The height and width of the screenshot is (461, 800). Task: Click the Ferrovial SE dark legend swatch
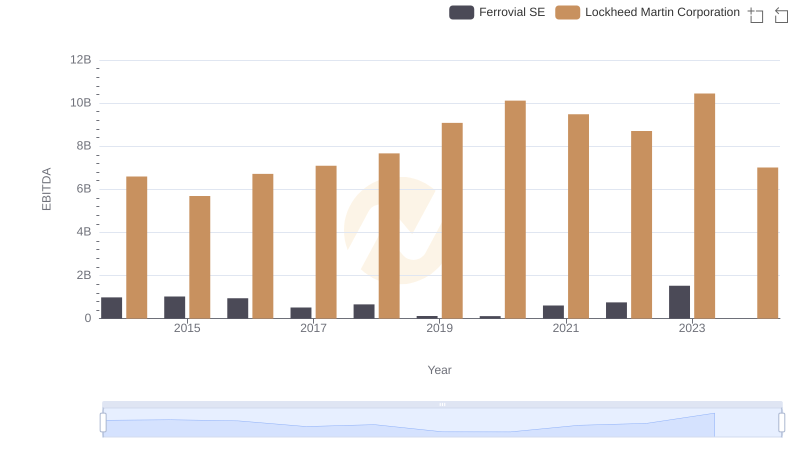(461, 12)
